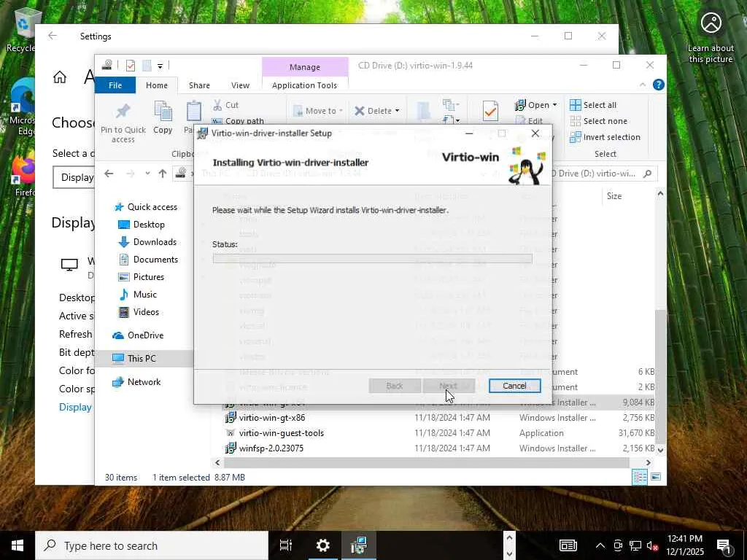Click the Cut scissors icon
This screenshot has height=560, width=747.
coord(217,105)
